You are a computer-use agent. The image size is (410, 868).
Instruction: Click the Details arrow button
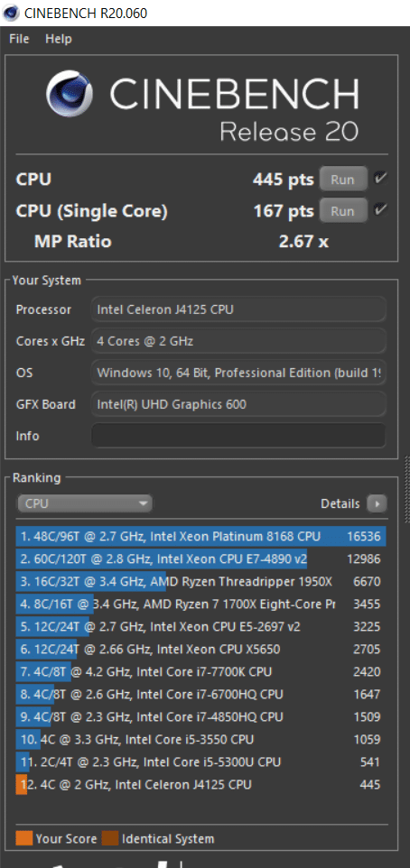[377, 503]
